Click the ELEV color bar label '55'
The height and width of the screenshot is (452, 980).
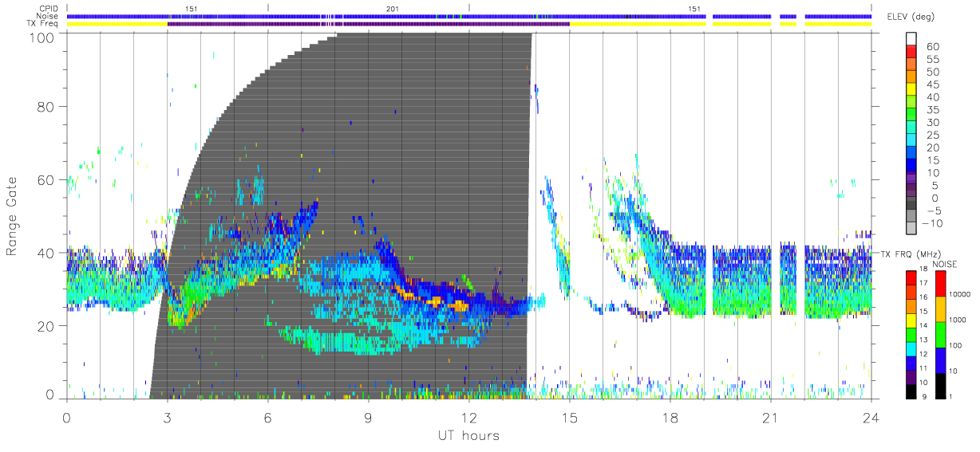click(935, 59)
